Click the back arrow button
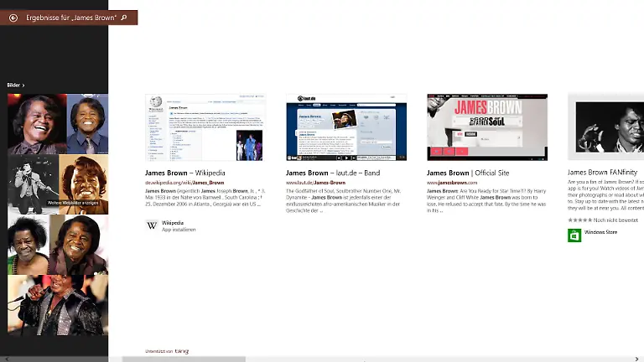 coord(12,18)
